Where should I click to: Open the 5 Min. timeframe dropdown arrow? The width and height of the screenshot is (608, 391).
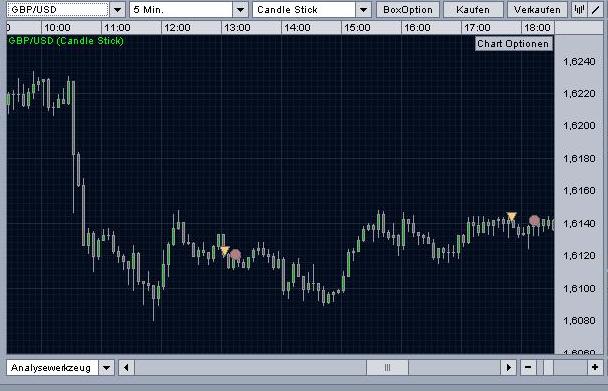(240, 10)
